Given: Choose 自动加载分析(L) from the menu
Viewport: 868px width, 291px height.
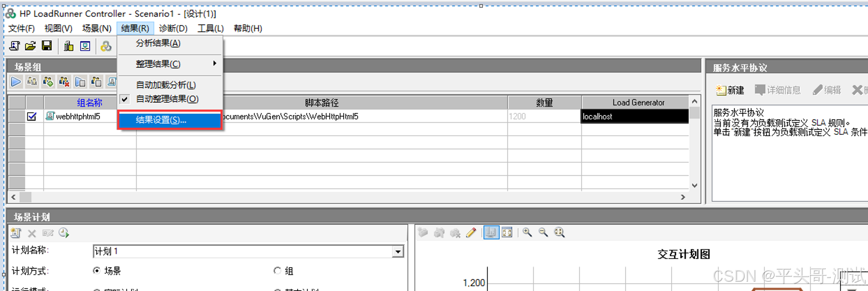Looking at the screenshot, I should [x=170, y=85].
